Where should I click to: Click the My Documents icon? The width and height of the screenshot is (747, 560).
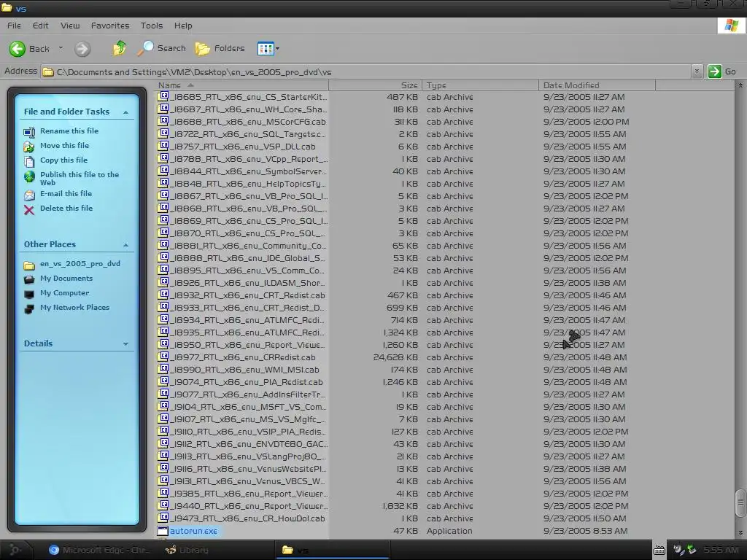coord(29,279)
